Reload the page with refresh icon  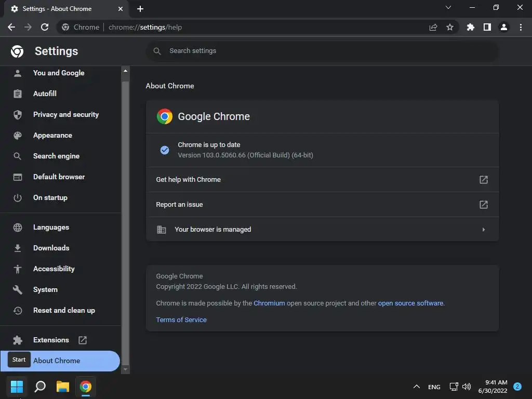tap(45, 27)
